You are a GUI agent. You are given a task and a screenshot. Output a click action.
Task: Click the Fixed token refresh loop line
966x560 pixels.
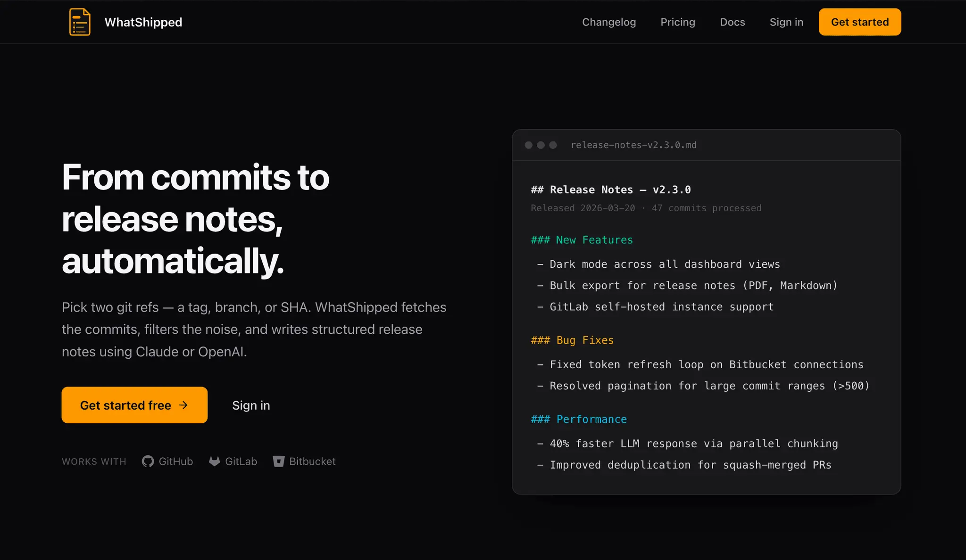pos(700,365)
